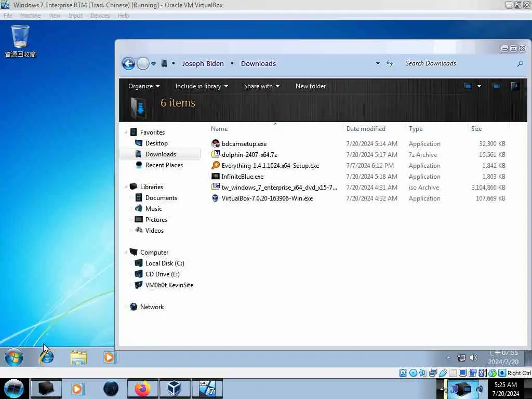Image resolution: width=532 pixels, height=399 pixels.
Task: Open the VirtualBox Machine menu
Action: [30, 16]
